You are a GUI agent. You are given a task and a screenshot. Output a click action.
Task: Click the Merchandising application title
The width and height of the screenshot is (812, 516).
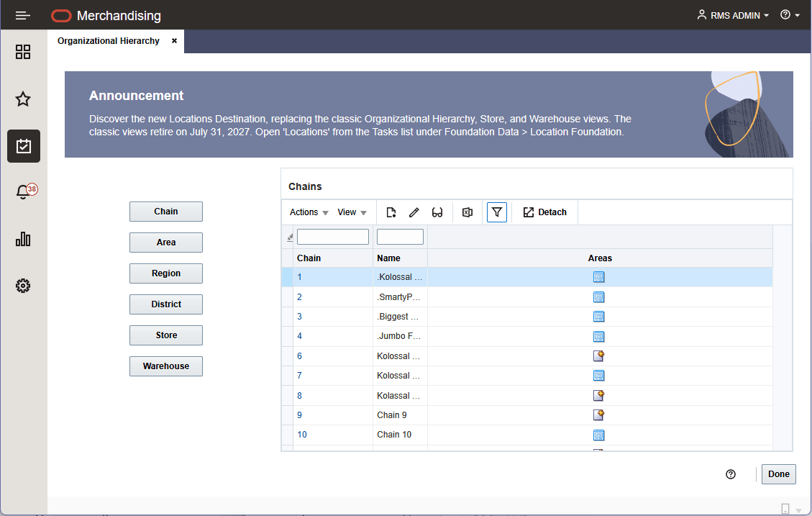(119, 16)
